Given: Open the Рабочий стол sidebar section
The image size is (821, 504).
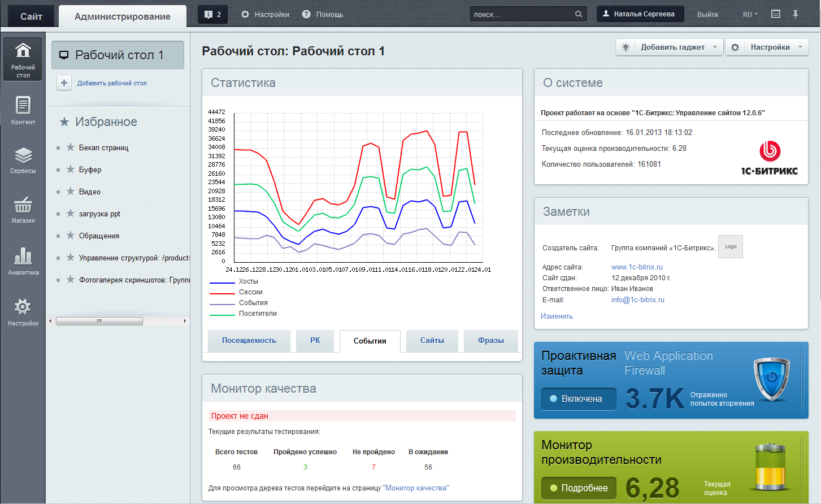Looking at the screenshot, I should pos(23,59).
